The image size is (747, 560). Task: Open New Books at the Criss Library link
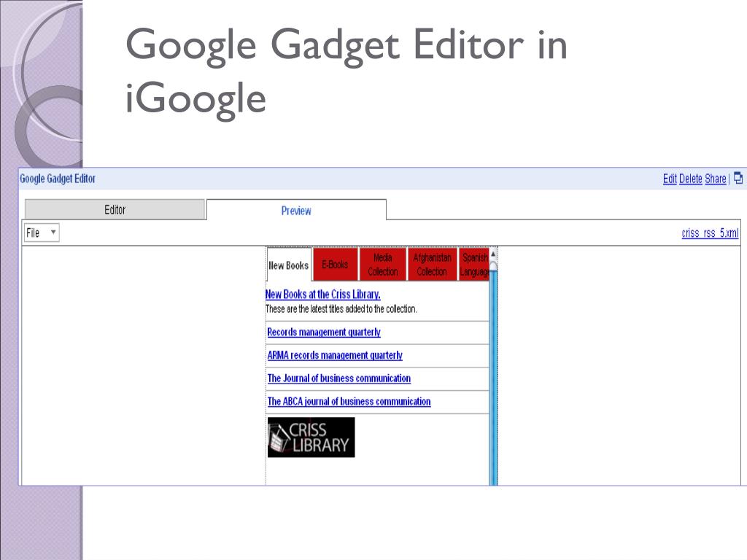click(x=323, y=295)
